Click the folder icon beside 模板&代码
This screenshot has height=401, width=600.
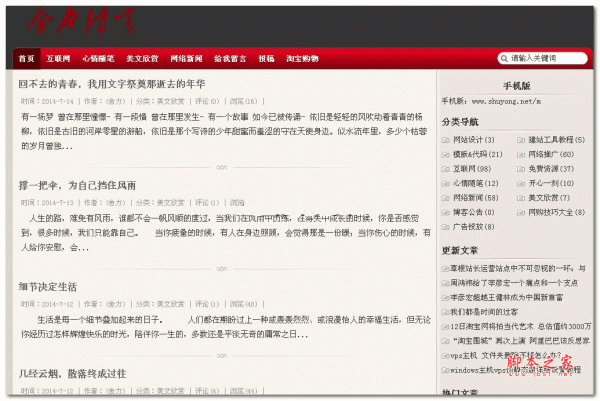click(x=445, y=155)
